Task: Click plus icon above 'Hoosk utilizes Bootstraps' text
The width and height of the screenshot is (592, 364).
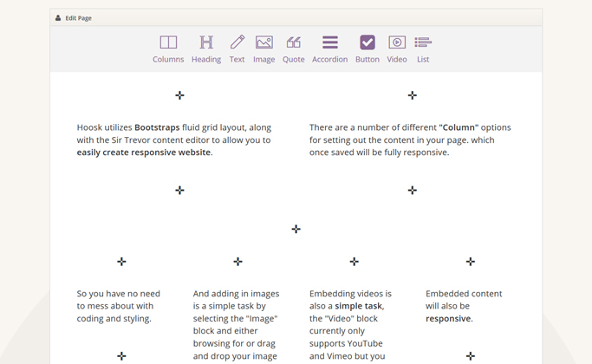Action: pyautogui.click(x=179, y=95)
